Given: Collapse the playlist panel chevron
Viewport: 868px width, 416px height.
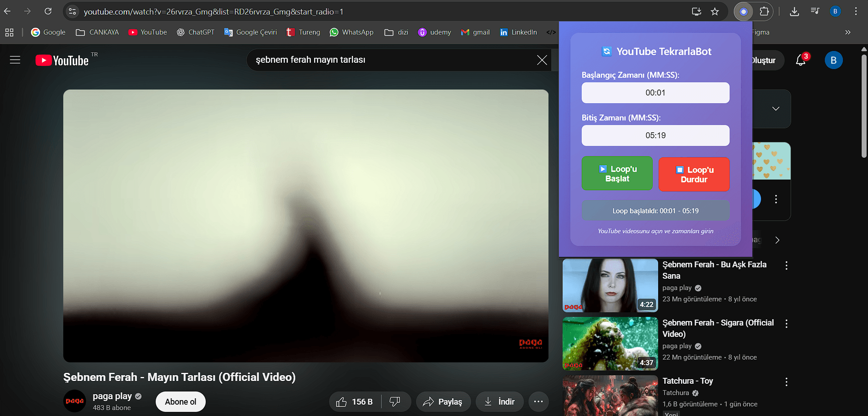Looking at the screenshot, I should coord(776,109).
